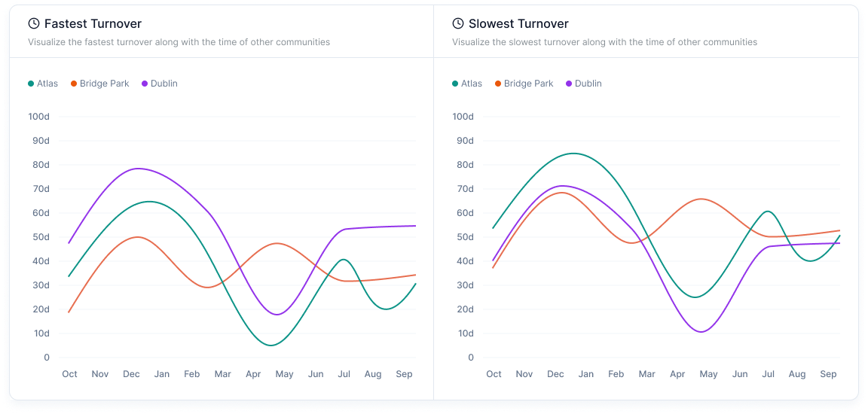Viewport: 868px width, 414px height.
Task: Click the clock icon beside Slowest Turnover
Action: coord(458,24)
